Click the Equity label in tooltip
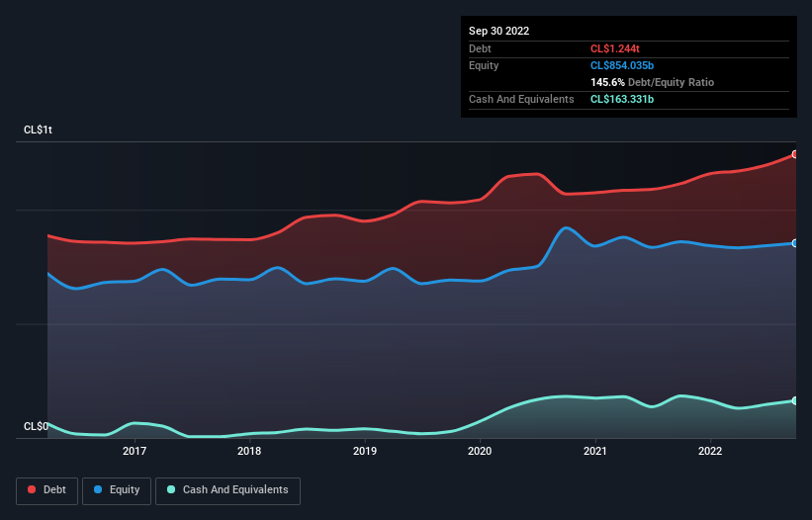Image resolution: width=812 pixels, height=520 pixels. click(484, 65)
